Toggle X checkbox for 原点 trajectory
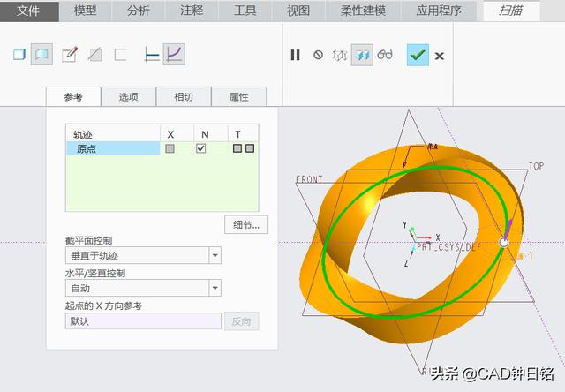Image resolution: width=565 pixels, height=392 pixels. [169, 148]
